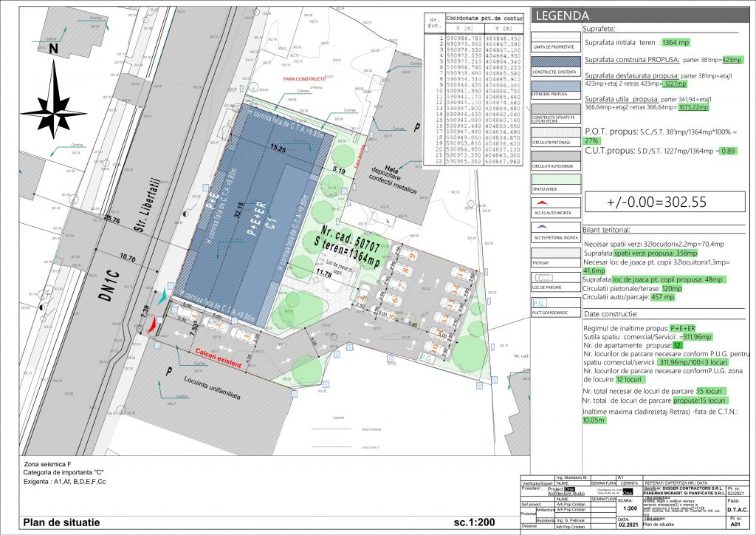This screenshot has height=535, width=756.
Task: Click the +/-0.00=302.55 elevation box
Action: [x=657, y=202]
